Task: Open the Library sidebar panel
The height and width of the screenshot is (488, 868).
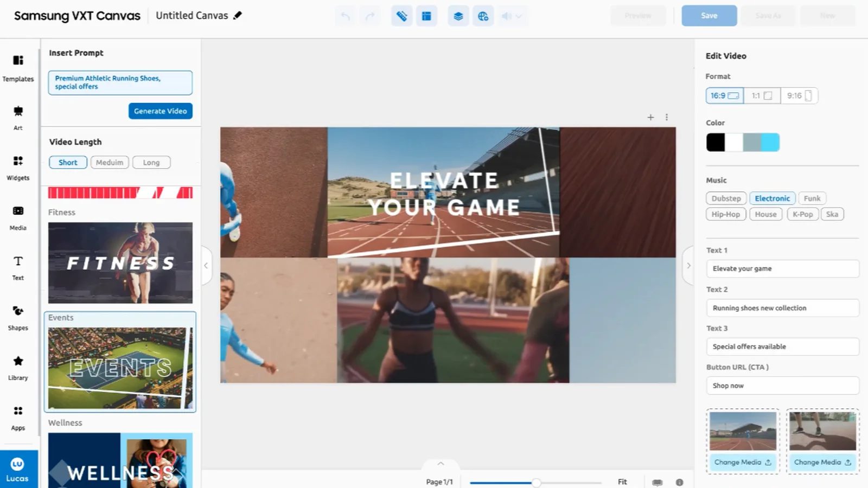Action: tap(18, 368)
